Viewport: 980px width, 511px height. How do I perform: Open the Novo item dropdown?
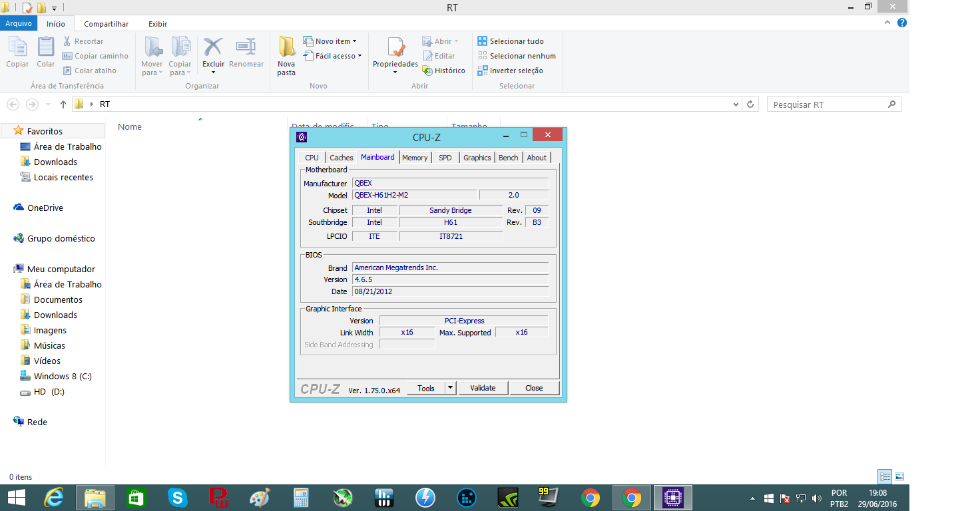coord(330,41)
